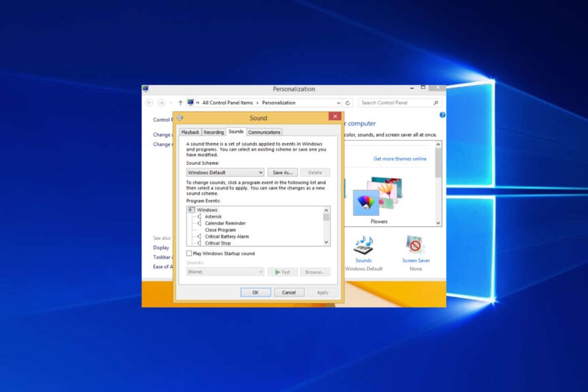Open the Get more themes online link
The image size is (588, 392).
[x=400, y=159]
